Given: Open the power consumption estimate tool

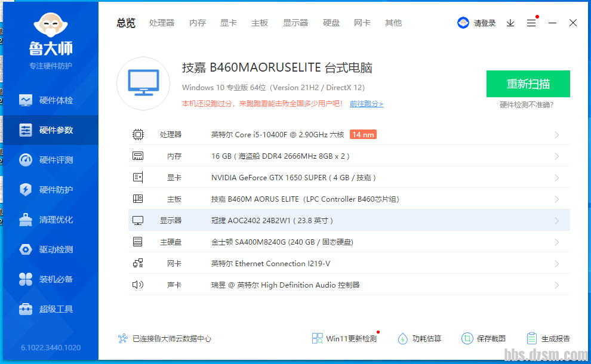Looking at the screenshot, I should coord(403,338).
